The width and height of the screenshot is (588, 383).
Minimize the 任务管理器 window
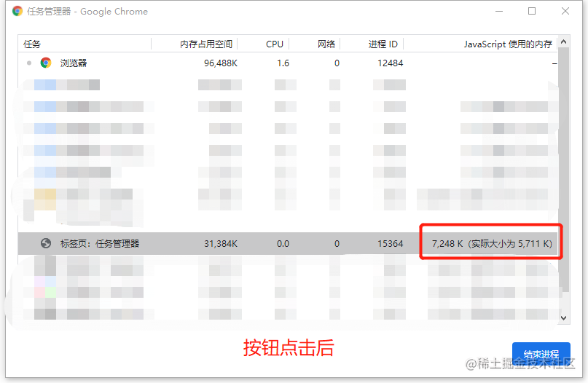(499, 11)
